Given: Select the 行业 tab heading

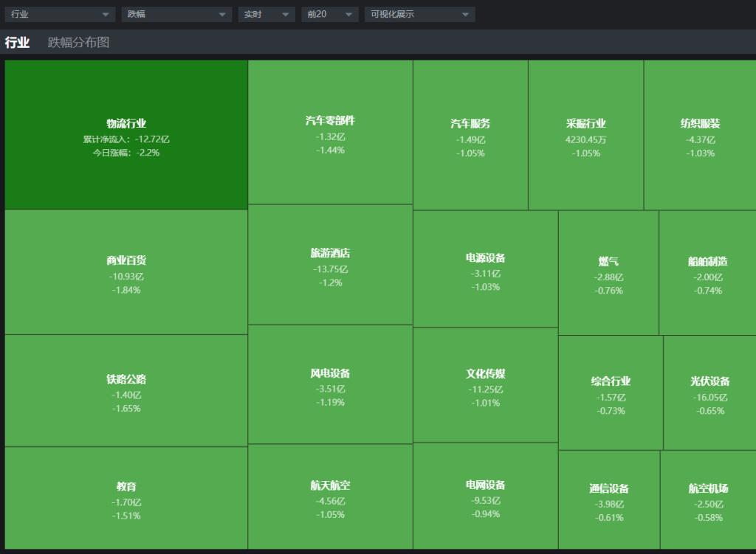Looking at the screenshot, I should coord(18,42).
